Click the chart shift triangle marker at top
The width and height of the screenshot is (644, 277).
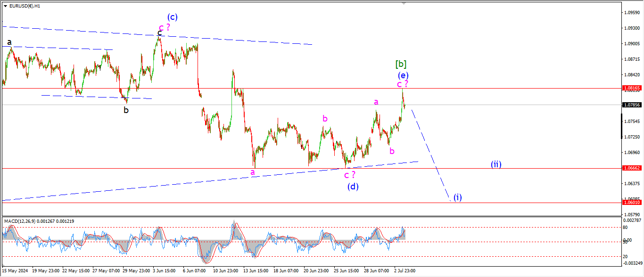403,3
